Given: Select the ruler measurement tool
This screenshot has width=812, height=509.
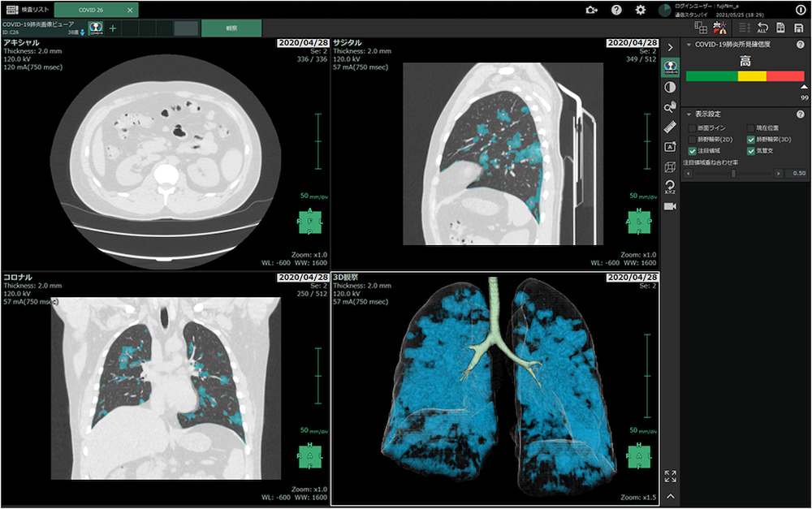Looking at the screenshot, I should point(671,127).
